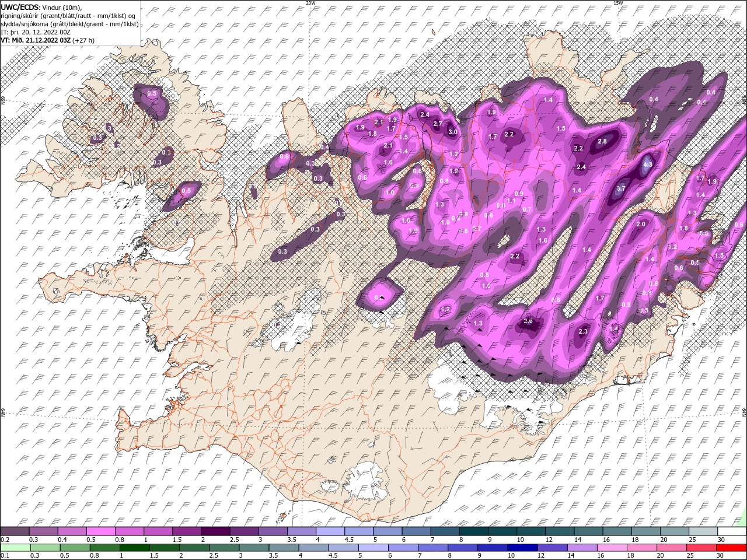This screenshot has height=560, width=747.
Task: Select the 0.1 swatch in the green rain scale
Action: (15, 547)
